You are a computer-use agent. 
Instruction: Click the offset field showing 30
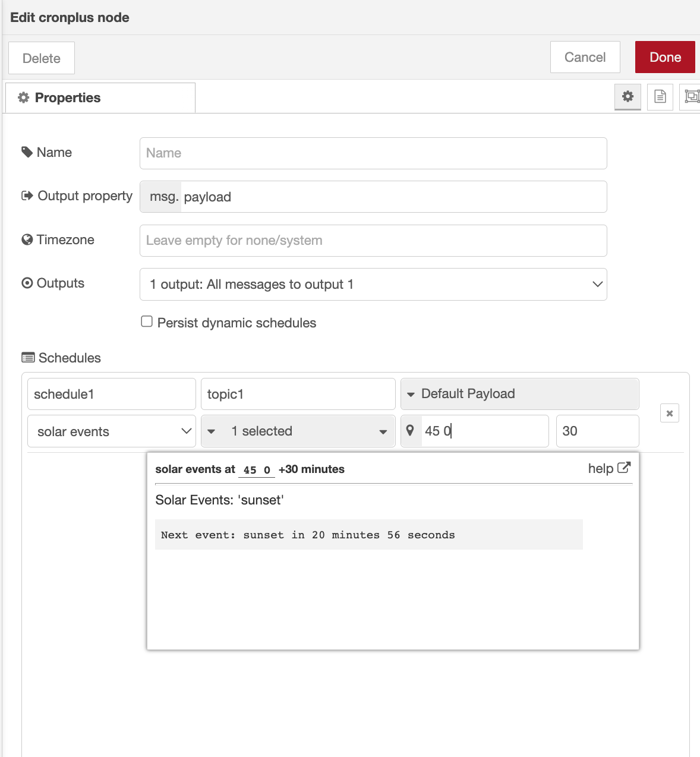tap(597, 431)
